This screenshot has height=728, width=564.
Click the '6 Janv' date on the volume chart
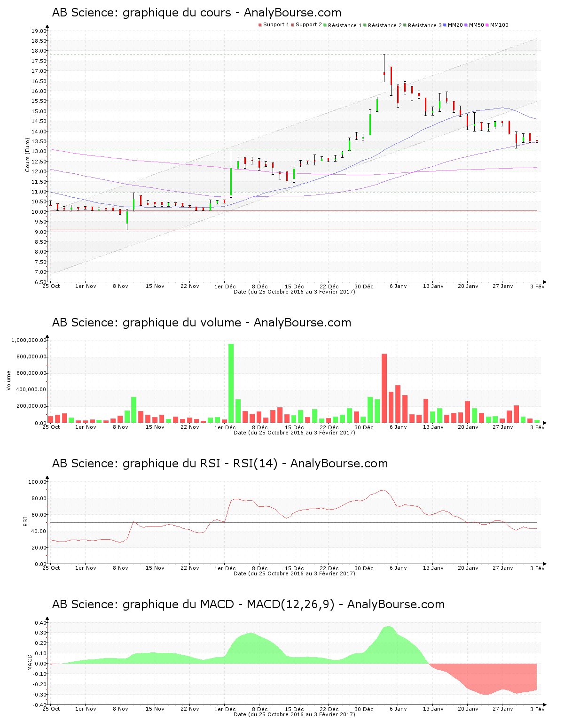coord(398,427)
